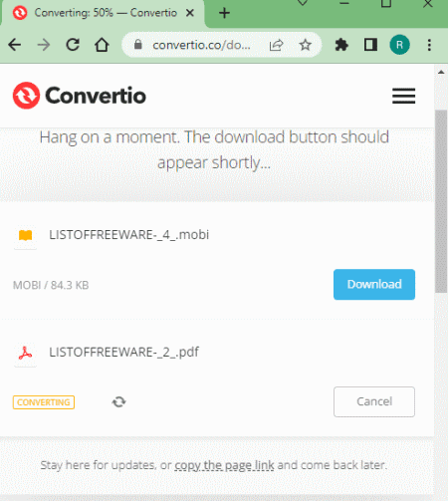The image size is (448, 501).
Task: Open the profile avatar R
Action: (x=399, y=45)
